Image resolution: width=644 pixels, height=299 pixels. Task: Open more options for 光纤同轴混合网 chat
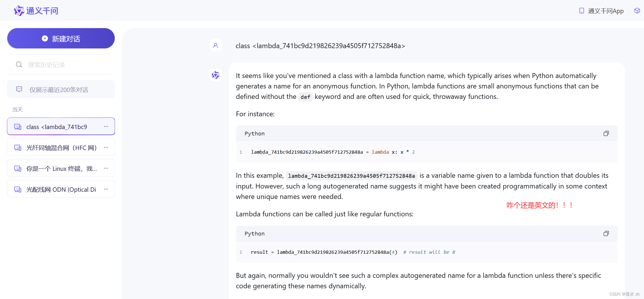click(x=106, y=147)
